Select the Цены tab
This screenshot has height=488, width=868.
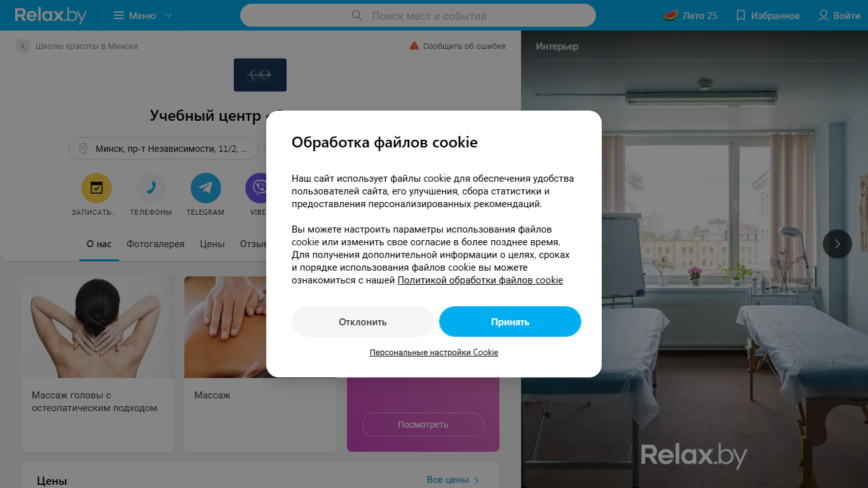[x=212, y=244]
